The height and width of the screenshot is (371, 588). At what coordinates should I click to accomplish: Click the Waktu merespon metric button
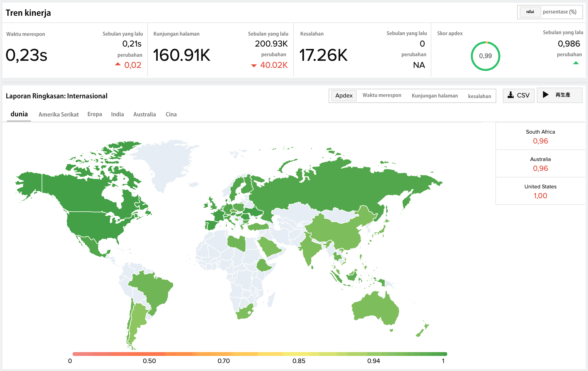(381, 95)
